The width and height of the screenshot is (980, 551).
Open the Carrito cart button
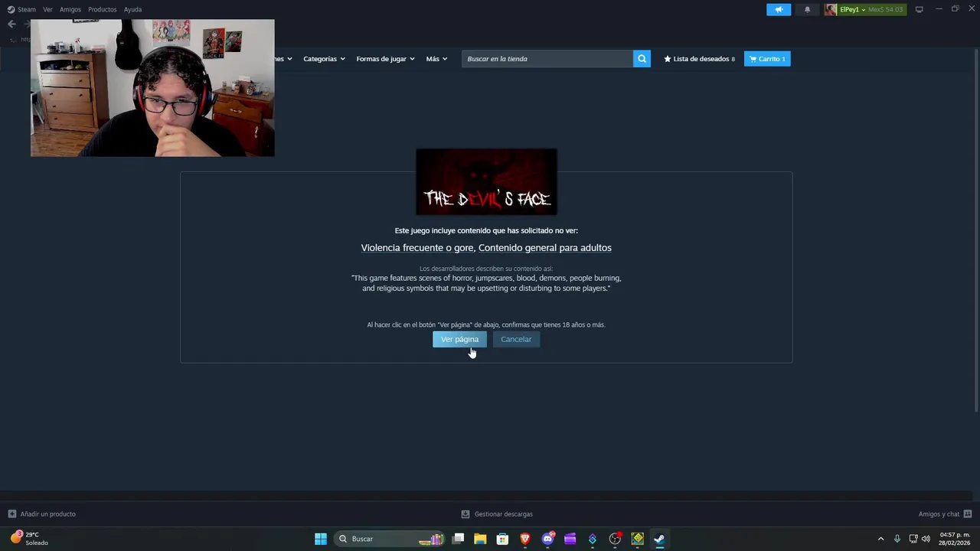767,59
